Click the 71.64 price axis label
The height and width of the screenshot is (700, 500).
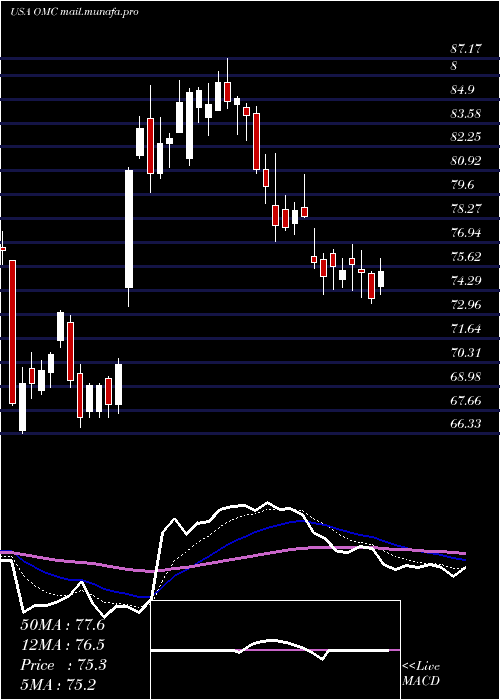click(466, 329)
